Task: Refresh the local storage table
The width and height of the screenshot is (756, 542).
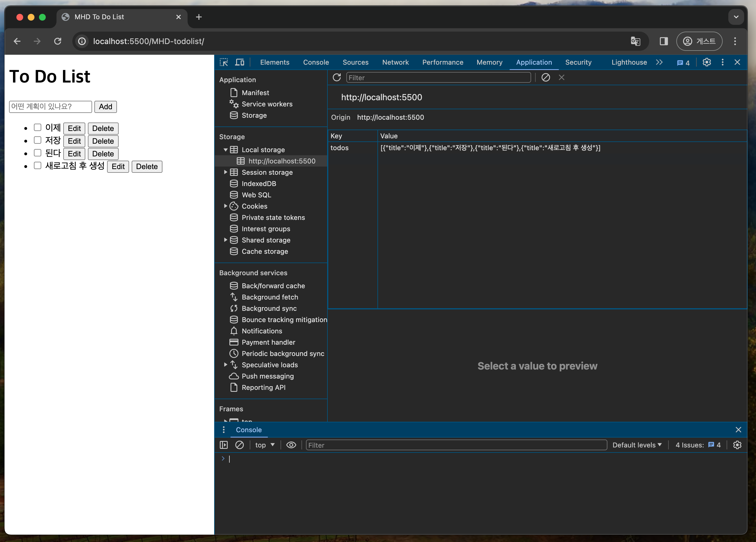Action: click(x=337, y=78)
